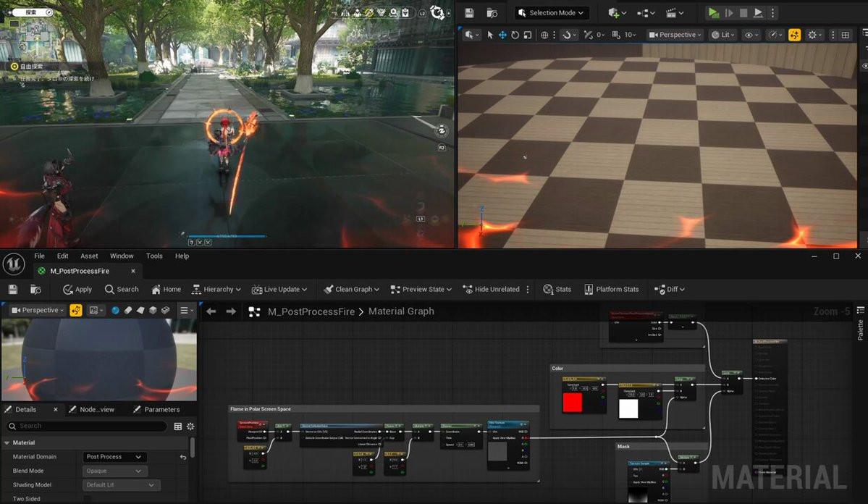This screenshot has height=504, width=868.
Task: Click the Search button in material toolbar
Action: [x=121, y=289]
